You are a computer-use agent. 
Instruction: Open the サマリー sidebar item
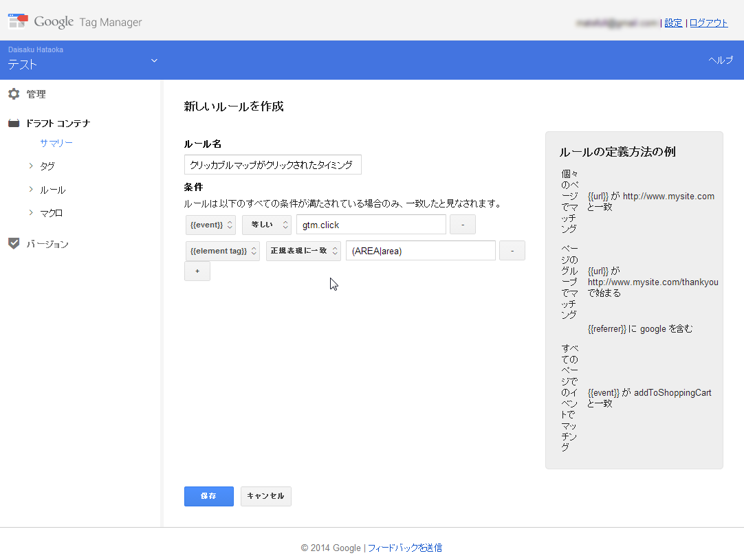56,143
